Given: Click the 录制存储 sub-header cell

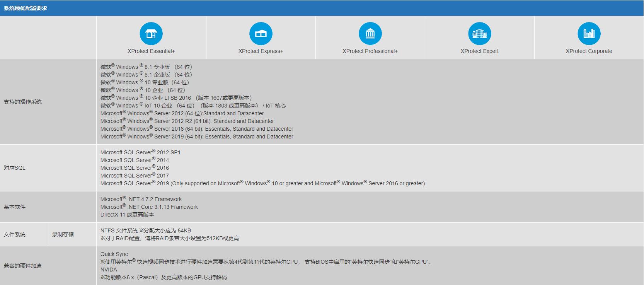Looking at the screenshot, I should pyautogui.click(x=63, y=234).
